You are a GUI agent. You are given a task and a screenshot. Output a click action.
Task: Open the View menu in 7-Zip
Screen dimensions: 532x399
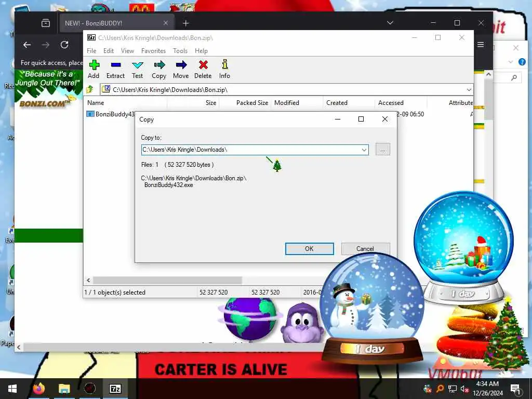tap(127, 51)
